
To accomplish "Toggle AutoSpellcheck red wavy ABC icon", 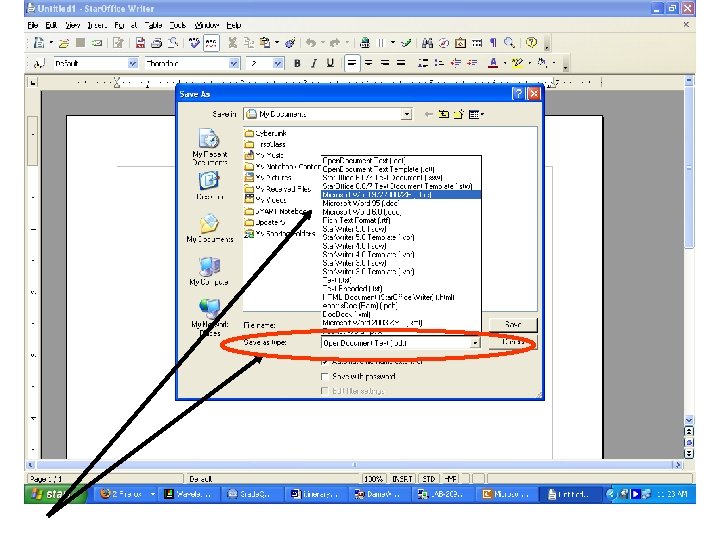I will 211,43.
